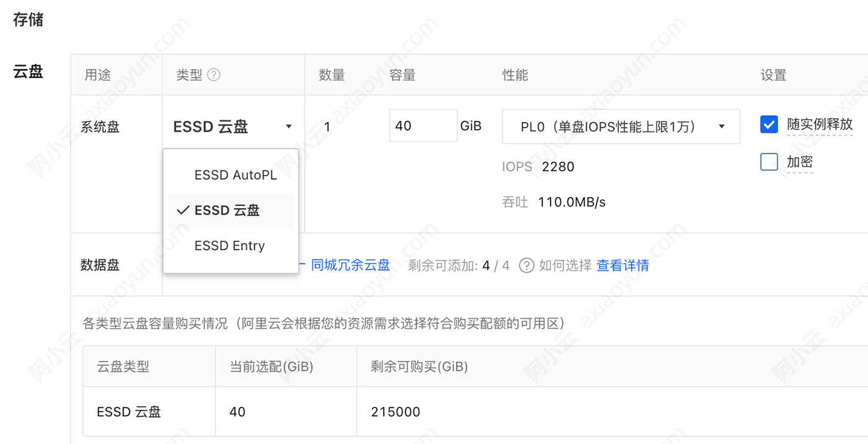Click the 剩余可添加: 4 / 4 text
The width and height of the screenshot is (868, 444).
click(x=459, y=265)
